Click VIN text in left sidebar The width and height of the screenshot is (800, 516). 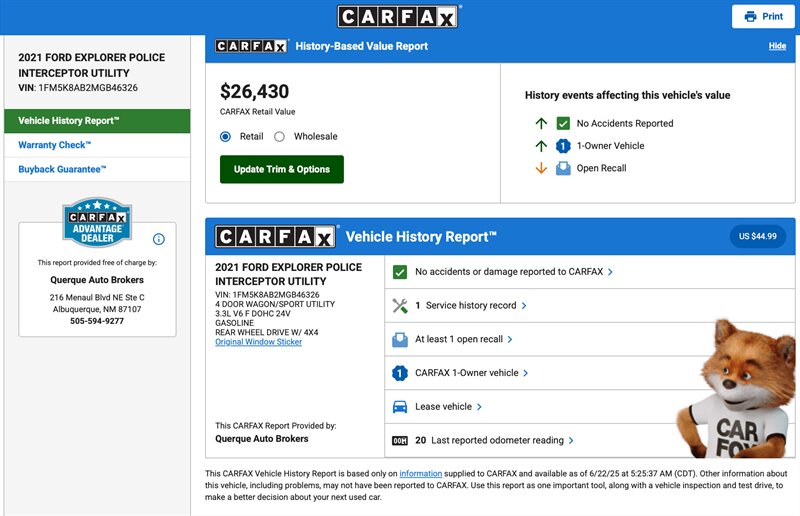(x=78, y=88)
